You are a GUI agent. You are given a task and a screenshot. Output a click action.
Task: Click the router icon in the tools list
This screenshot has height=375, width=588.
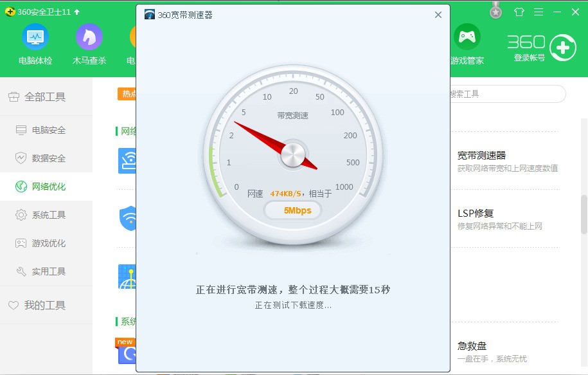click(x=127, y=161)
